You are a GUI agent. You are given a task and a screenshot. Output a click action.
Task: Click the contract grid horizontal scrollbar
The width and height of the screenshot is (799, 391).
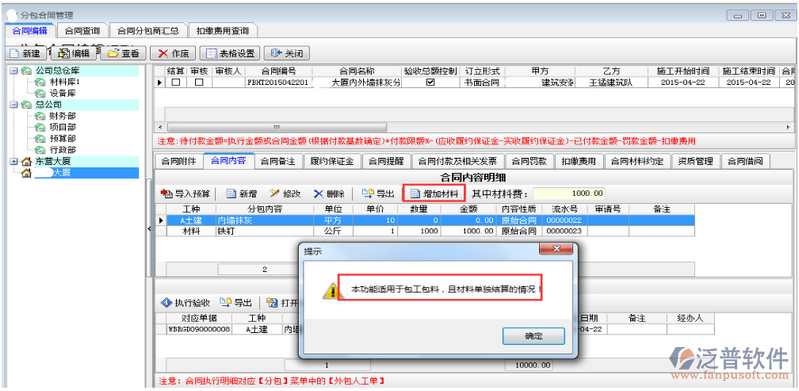(x=475, y=126)
